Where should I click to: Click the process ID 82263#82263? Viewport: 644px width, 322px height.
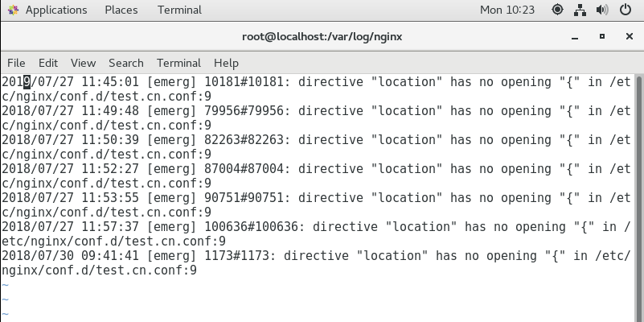(244, 140)
